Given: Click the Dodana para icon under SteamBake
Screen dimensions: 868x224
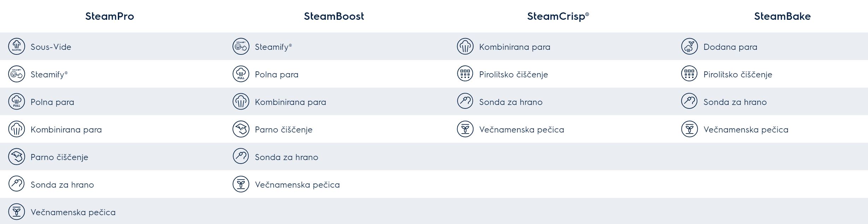Looking at the screenshot, I should (x=689, y=47).
